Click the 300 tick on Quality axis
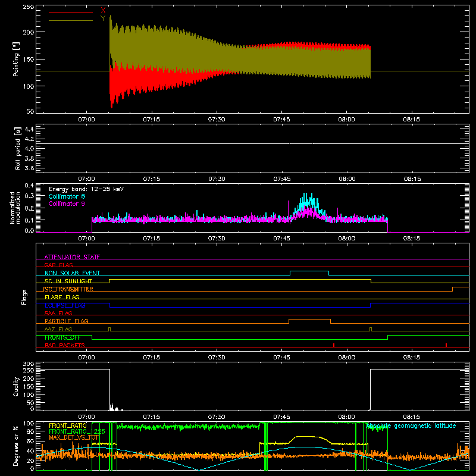476x476 pixels. (29, 364)
